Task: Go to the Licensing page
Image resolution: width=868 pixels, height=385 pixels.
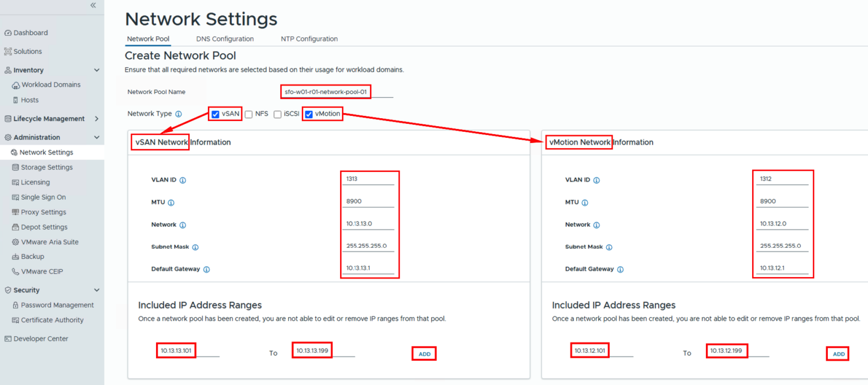Action: click(x=35, y=182)
